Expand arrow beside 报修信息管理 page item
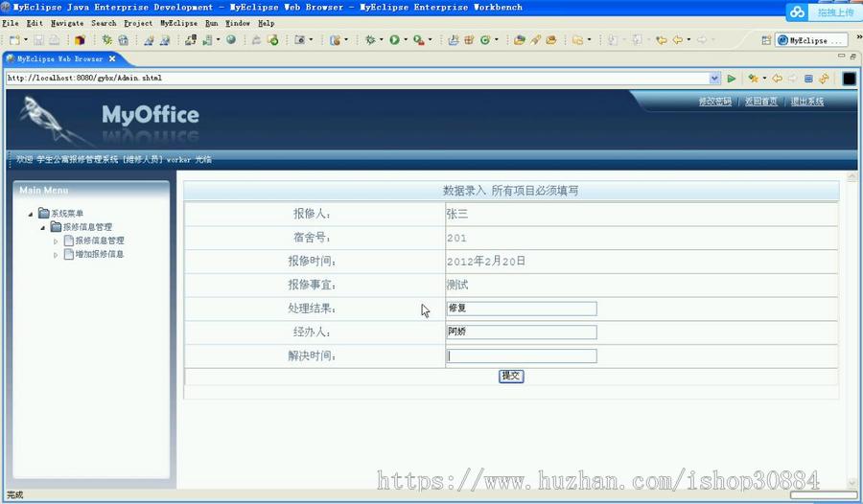 click(56, 241)
